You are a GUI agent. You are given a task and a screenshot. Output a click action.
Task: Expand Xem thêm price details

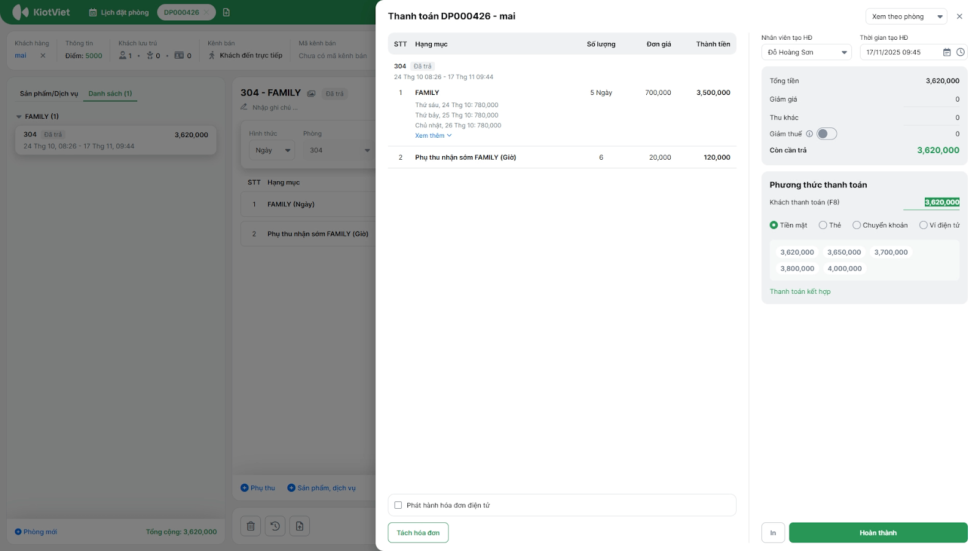(x=433, y=136)
